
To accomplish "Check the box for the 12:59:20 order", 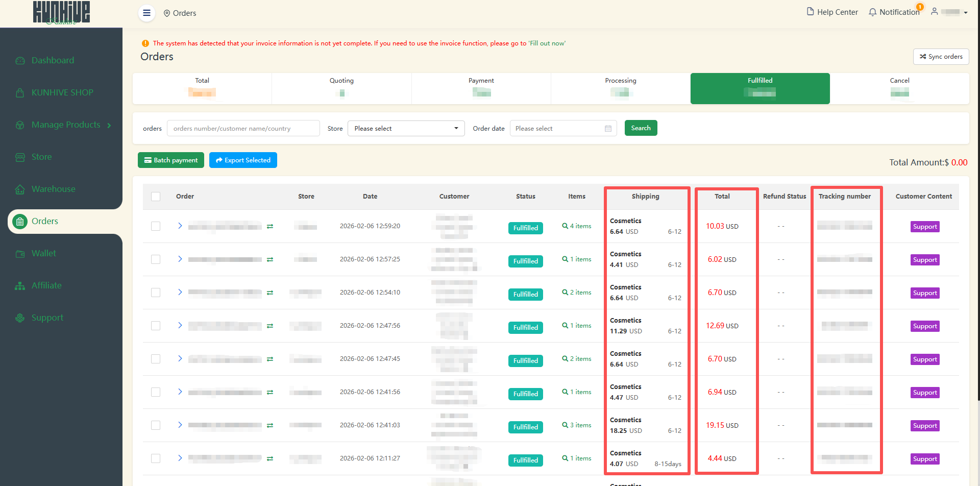I will pos(156,226).
